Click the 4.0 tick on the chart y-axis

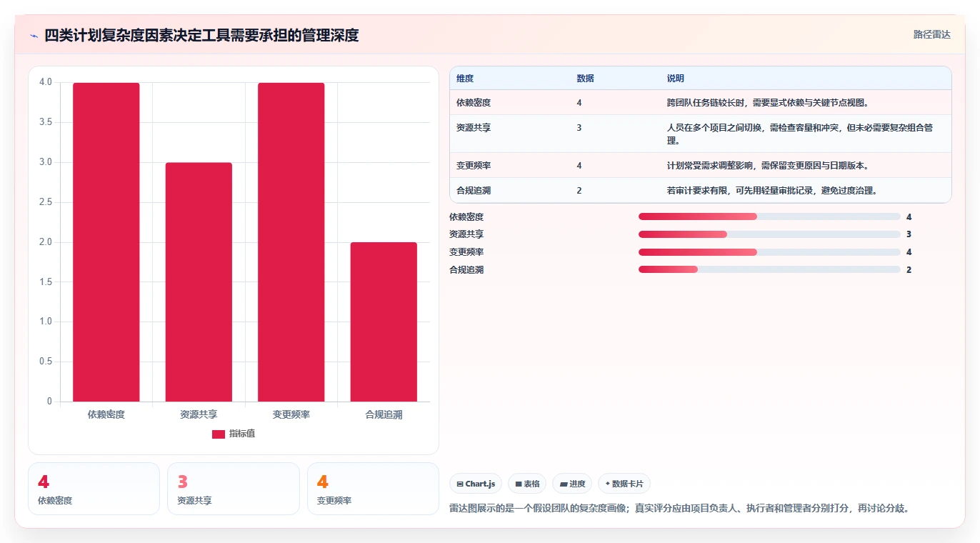tap(46, 82)
